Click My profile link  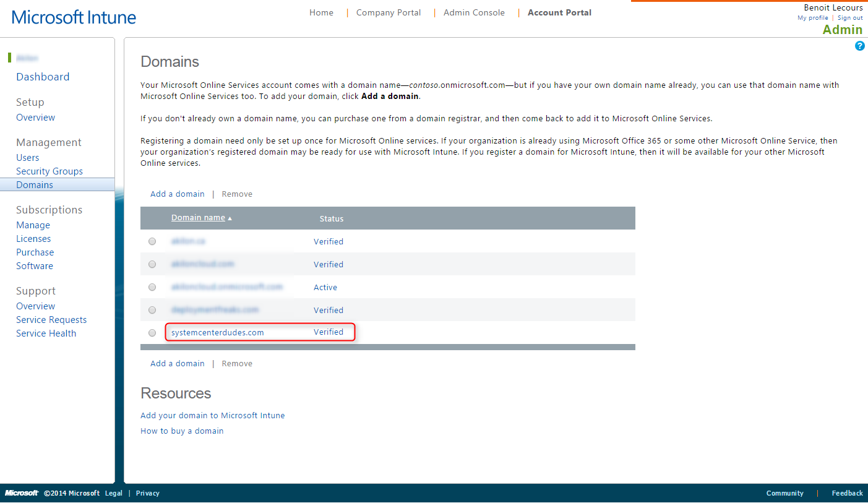(x=813, y=18)
